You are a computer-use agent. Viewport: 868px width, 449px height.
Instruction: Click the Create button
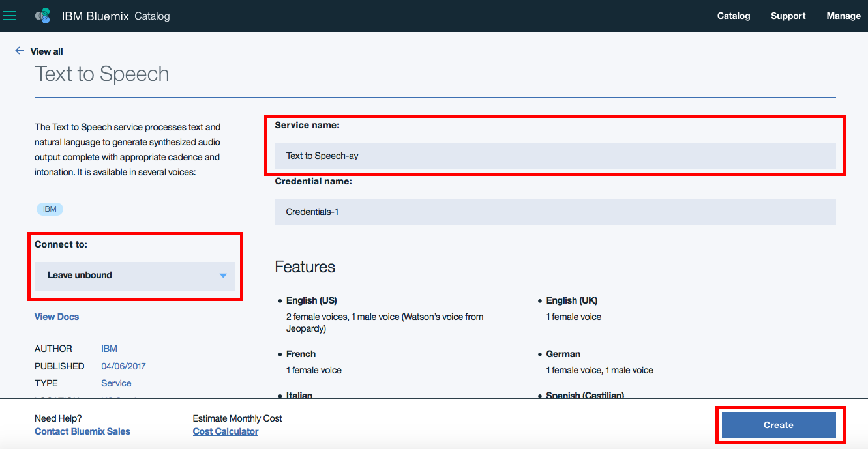(x=779, y=425)
